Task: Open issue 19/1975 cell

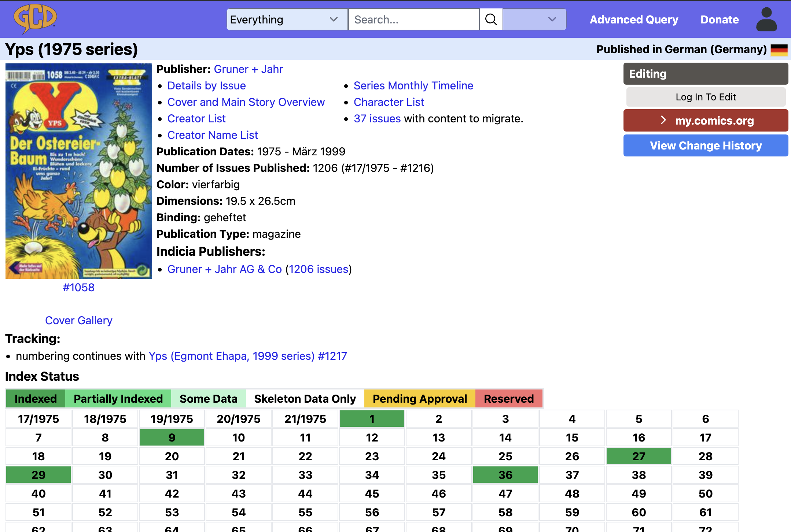Action: tap(172, 419)
